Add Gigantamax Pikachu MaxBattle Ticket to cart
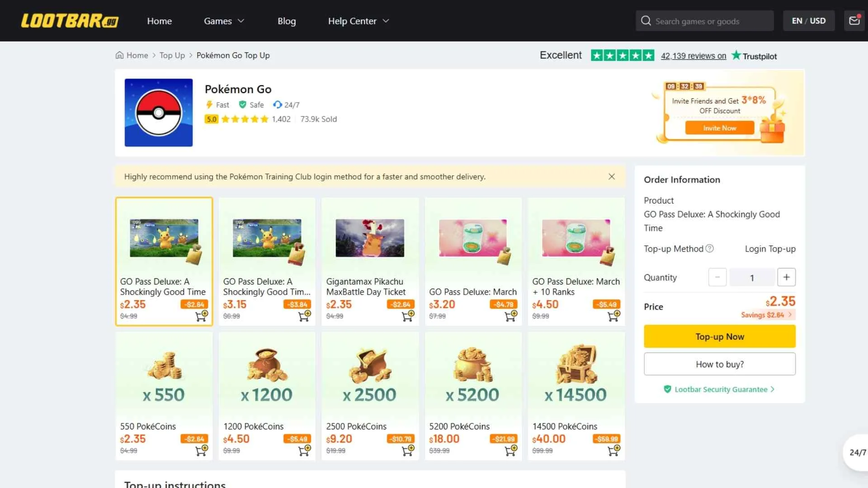Screen dimensions: 868x488 pyautogui.click(x=408, y=315)
